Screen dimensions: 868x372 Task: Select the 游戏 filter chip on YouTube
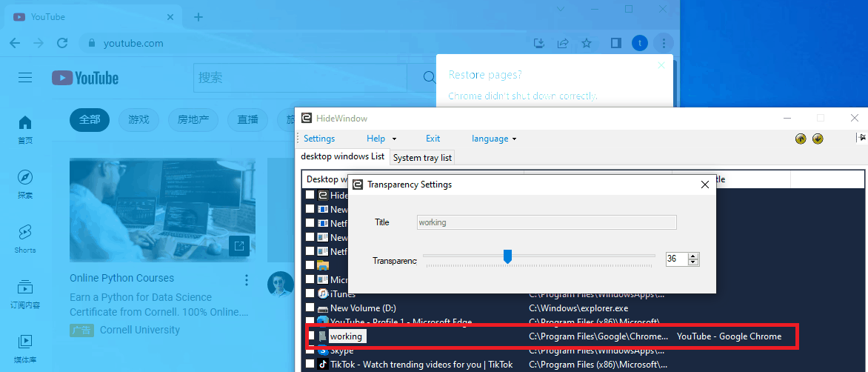point(138,119)
